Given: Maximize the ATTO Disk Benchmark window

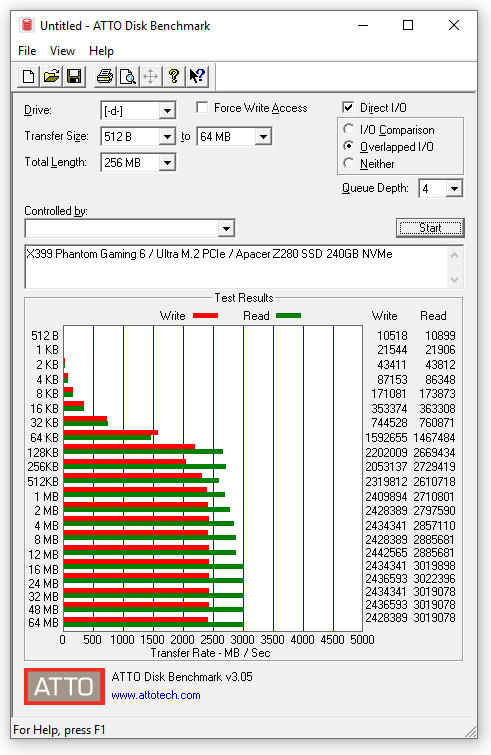Looking at the screenshot, I should click(408, 25).
